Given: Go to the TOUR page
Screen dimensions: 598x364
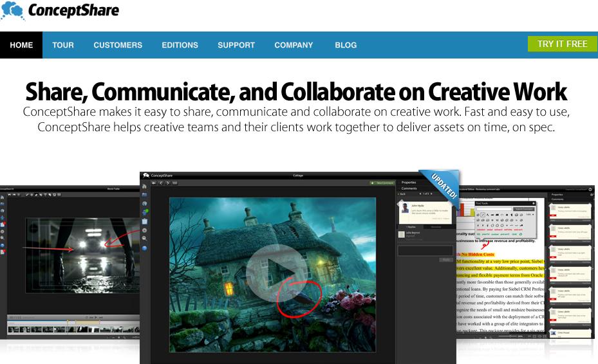Looking at the screenshot, I should click(x=63, y=45).
